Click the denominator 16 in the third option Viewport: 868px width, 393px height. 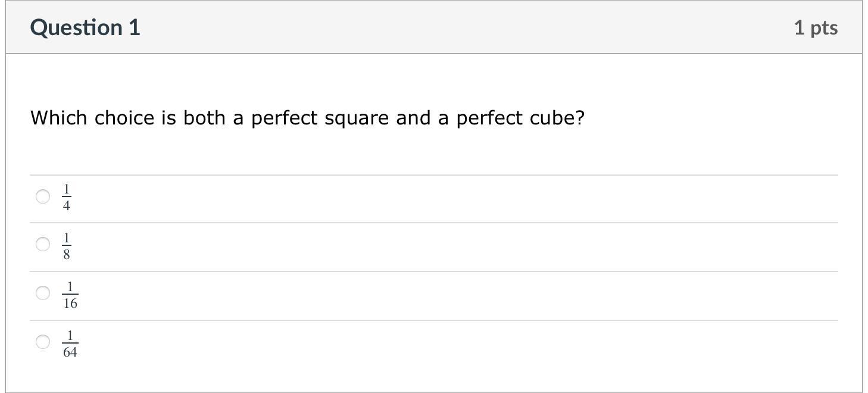point(70,303)
